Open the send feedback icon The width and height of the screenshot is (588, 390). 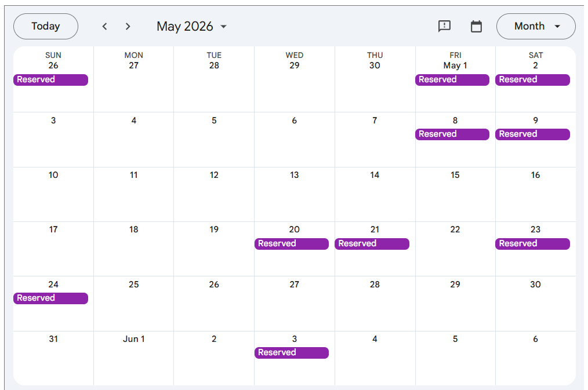444,26
